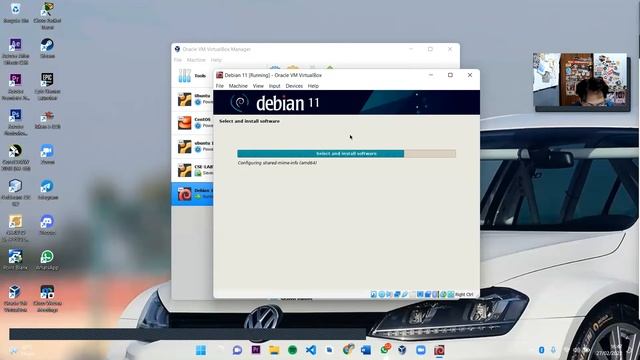The image size is (640, 360).
Task: Click the Debian swirl logo in banner
Action: point(239,103)
